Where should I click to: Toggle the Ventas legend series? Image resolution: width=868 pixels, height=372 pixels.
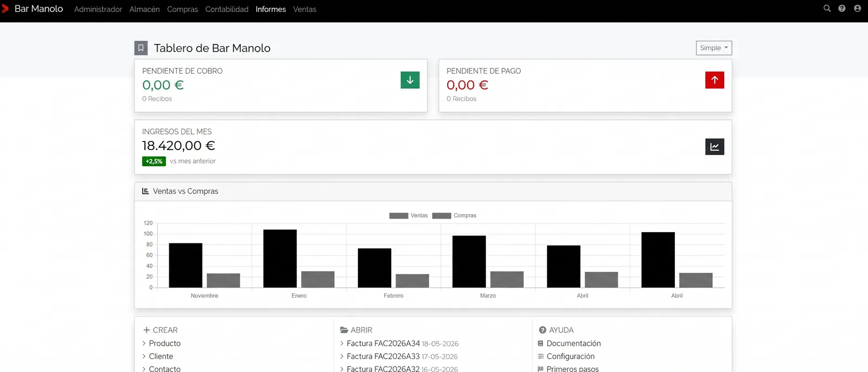(409, 215)
